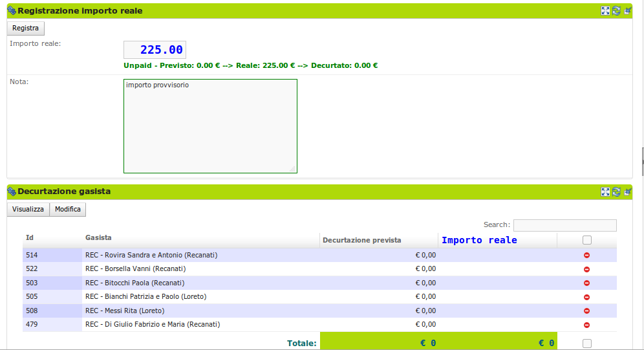The image size is (644, 350).
Task: Focus the Importo reale amount field
Action: [155, 50]
